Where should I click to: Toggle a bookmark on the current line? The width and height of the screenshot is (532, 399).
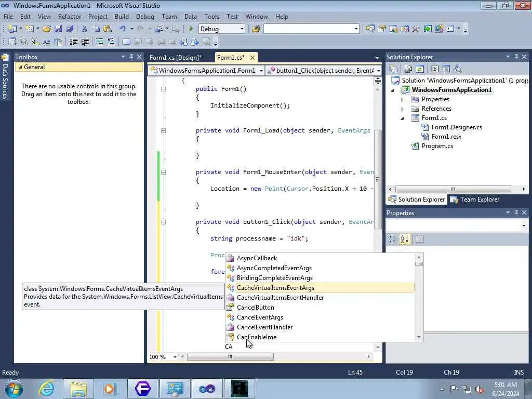pyautogui.click(x=126, y=42)
